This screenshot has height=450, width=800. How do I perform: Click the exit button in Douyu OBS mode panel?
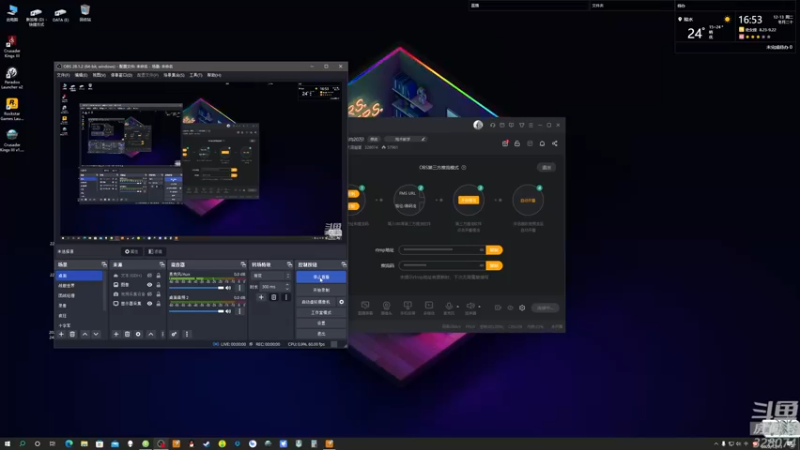pos(546,167)
